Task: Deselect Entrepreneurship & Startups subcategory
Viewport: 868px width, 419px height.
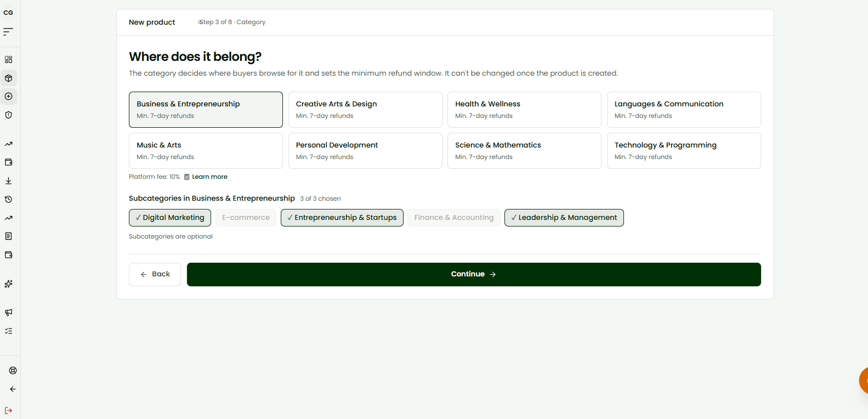Action: click(342, 218)
